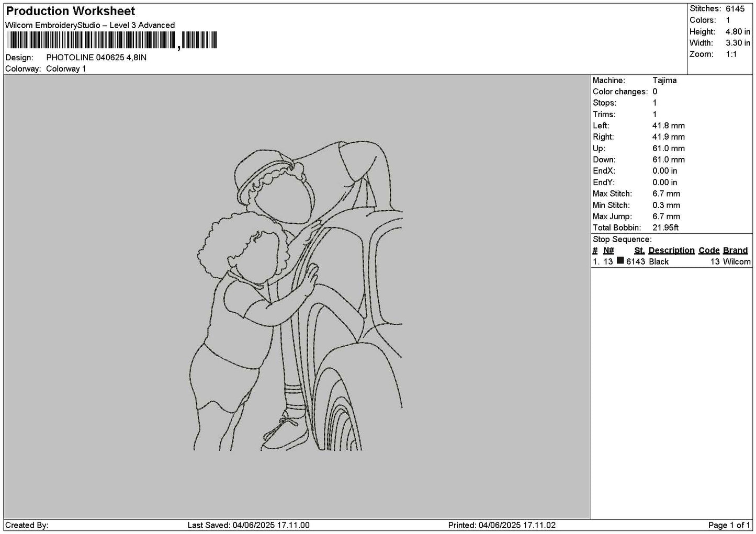Click the N# column header
Viewport: 756px width, 534px height.
pyautogui.click(x=608, y=251)
